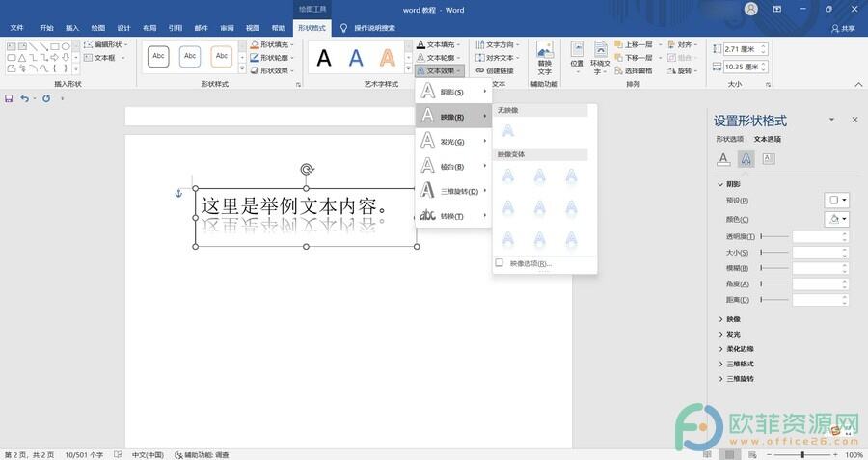This screenshot has height=460, width=868.
Task: Open 对齐 align dropdown in arrange group
Action: click(x=683, y=44)
